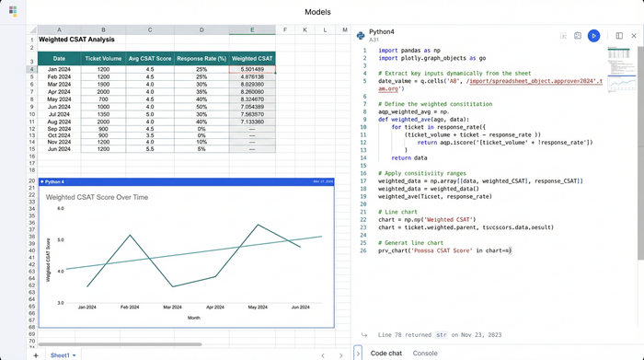Select column C header
Screen dimensions: 644x360
[x=150, y=29]
